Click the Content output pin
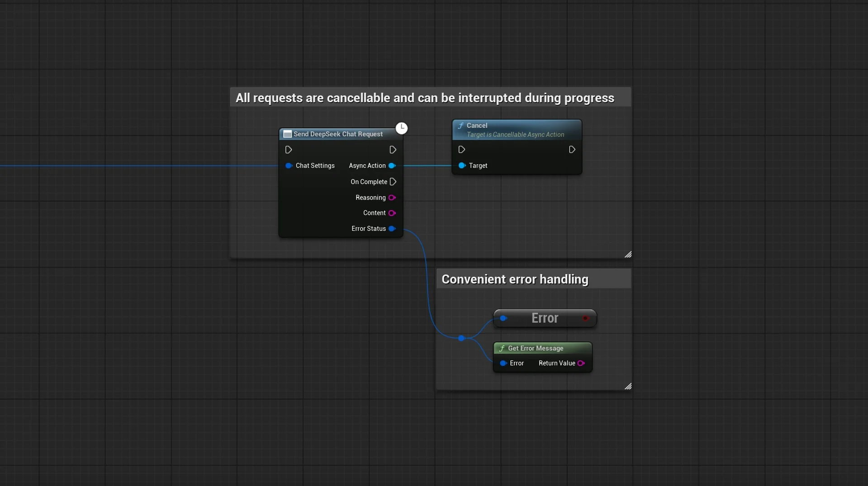868x486 pixels. click(x=392, y=213)
